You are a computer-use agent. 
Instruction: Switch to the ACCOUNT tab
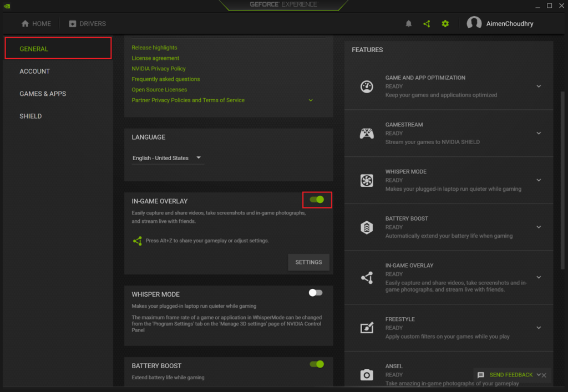tap(34, 71)
